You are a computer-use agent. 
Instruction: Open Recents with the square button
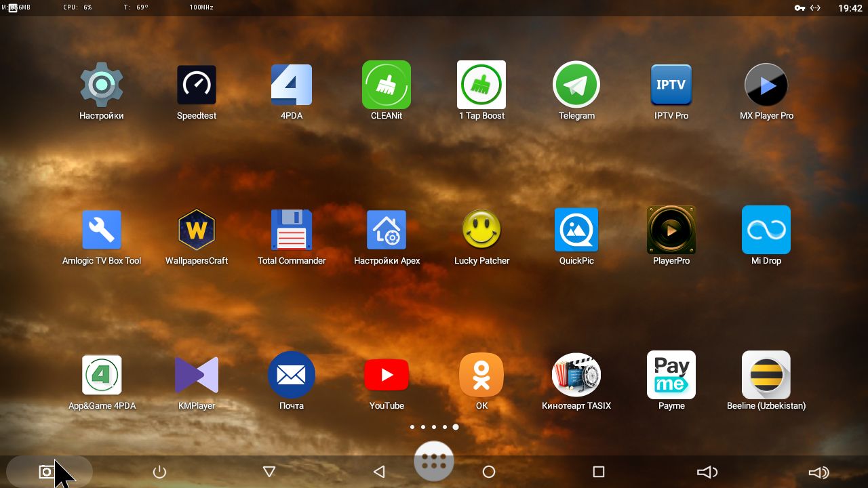pyautogui.click(x=598, y=472)
